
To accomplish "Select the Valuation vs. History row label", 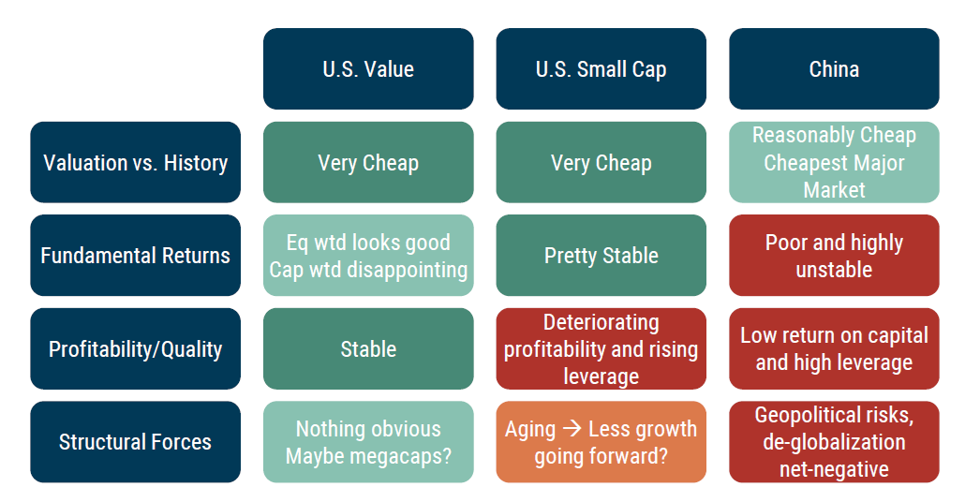I will tap(135, 162).
